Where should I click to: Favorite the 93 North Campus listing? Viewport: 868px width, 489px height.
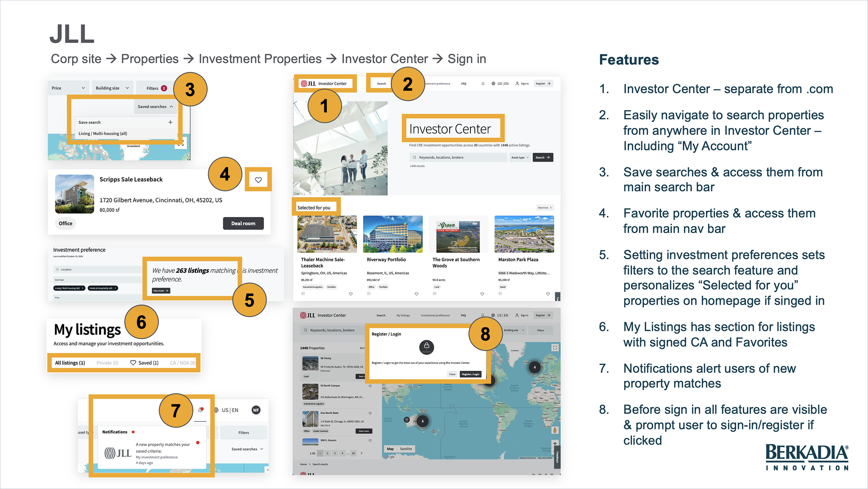[x=370, y=386]
